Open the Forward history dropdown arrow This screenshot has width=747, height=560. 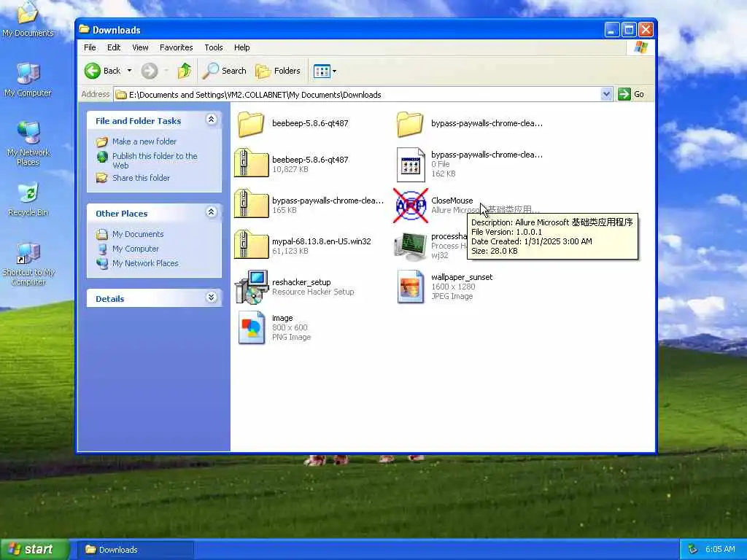tap(166, 71)
